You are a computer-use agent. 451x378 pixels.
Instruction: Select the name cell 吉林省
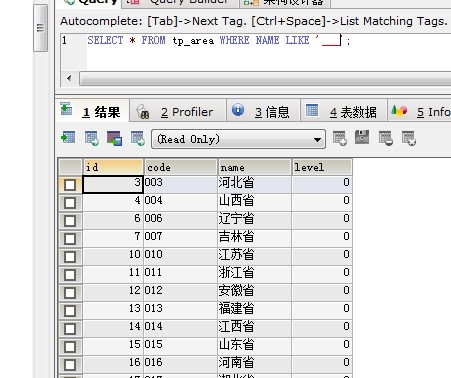pyautogui.click(x=255, y=238)
